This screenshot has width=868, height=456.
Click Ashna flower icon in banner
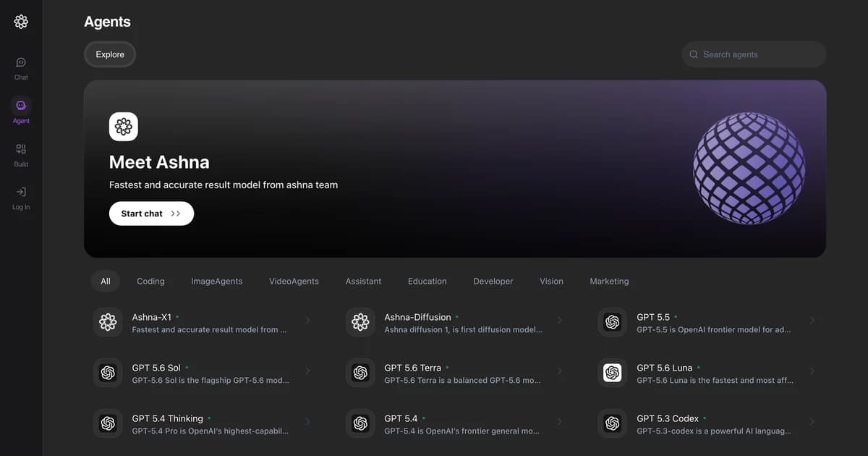(x=124, y=127)
